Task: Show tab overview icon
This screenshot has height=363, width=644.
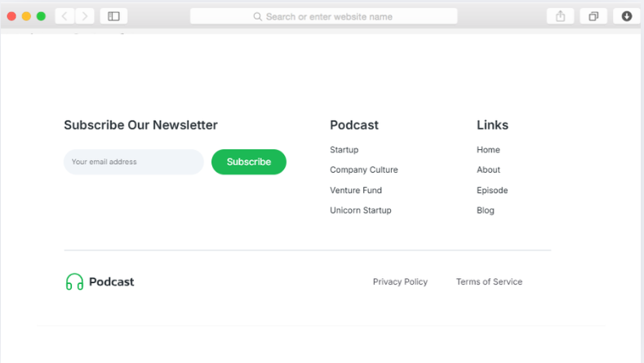Action: (593, 16)
